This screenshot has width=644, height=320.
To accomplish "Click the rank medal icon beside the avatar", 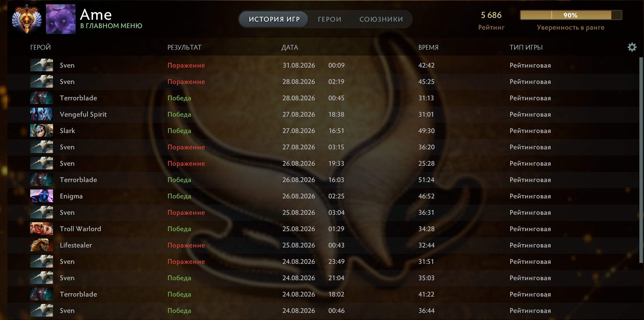I will [27, 19].
